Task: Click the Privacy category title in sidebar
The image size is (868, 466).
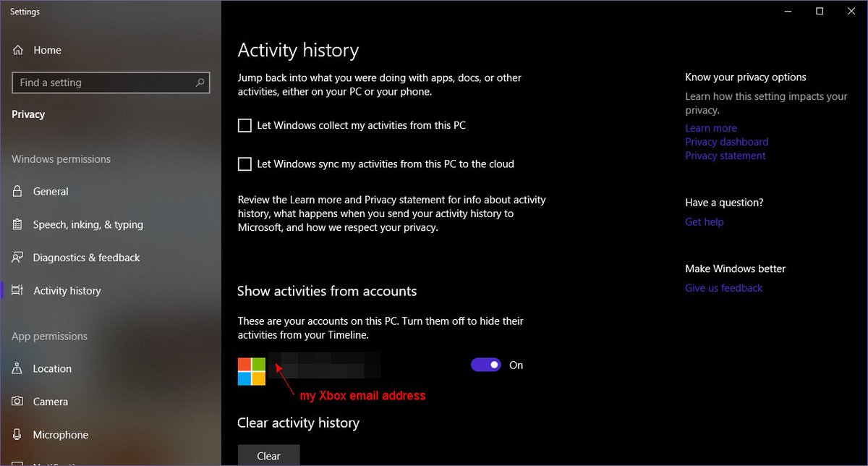Action: point(28,114)
